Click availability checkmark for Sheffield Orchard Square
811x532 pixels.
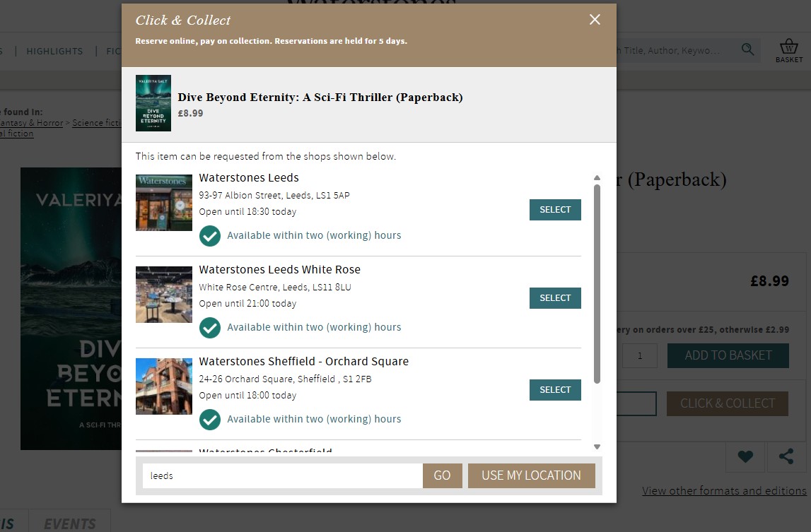coord(210,419)
